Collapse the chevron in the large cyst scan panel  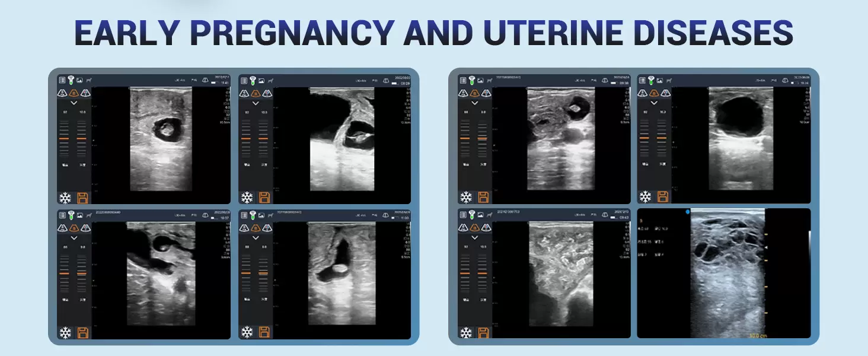(x=654, y=103)
